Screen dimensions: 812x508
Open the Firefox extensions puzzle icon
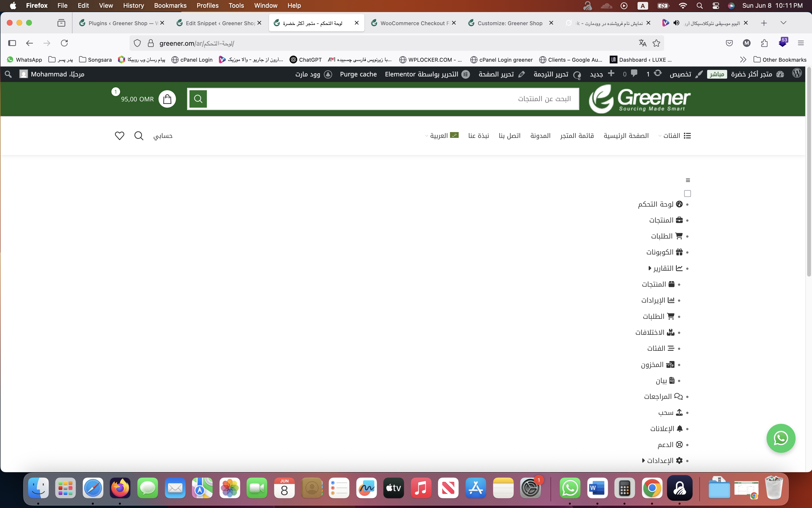764,43
